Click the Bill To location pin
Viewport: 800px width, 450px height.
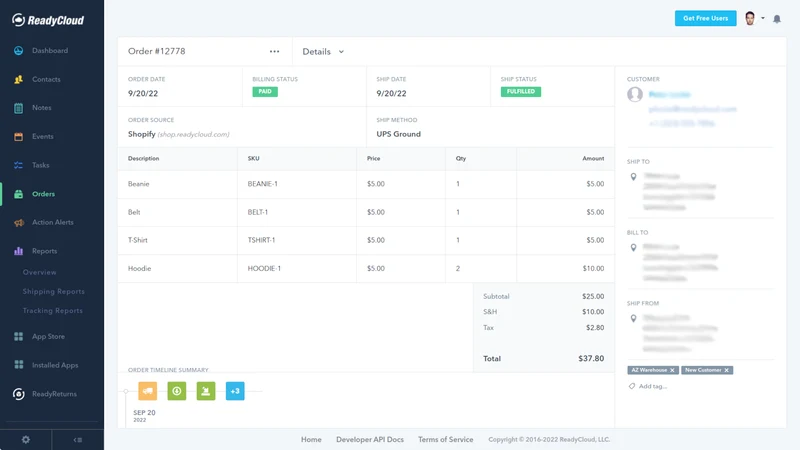633,247
